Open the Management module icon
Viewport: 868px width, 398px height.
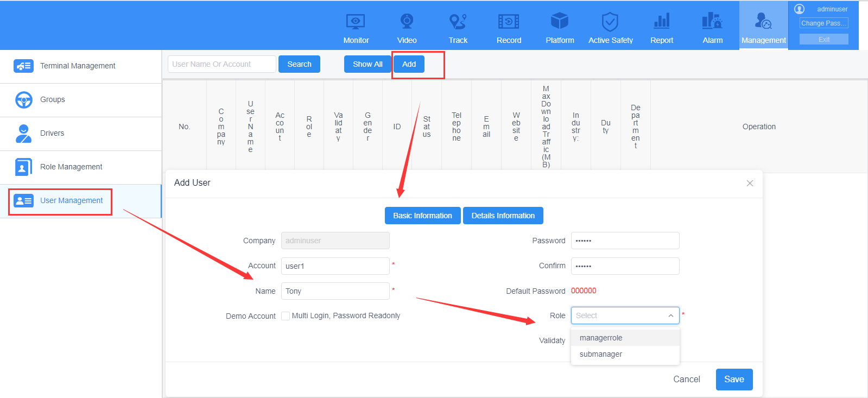coord(763,22)
